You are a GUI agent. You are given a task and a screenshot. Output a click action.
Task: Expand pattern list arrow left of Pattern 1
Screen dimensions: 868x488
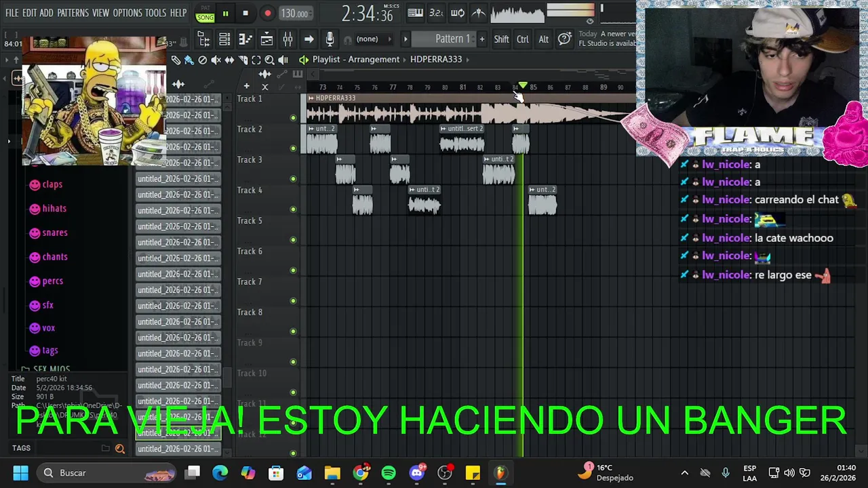[406, 39]
